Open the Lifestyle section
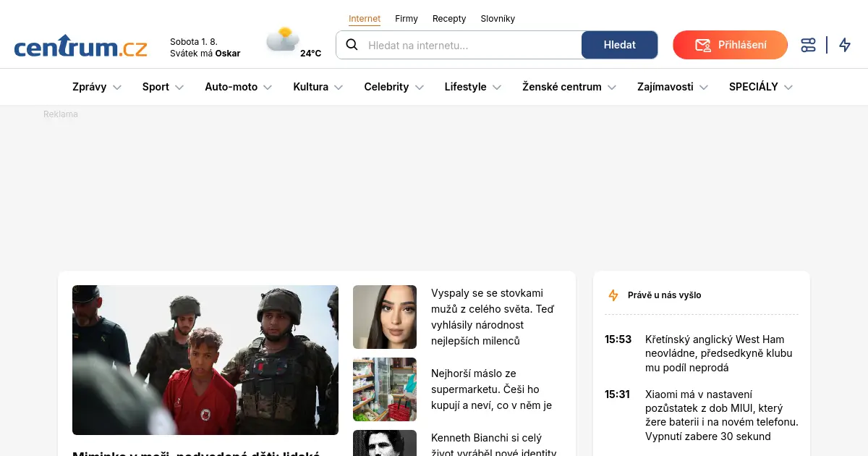 tap(465, 87)
